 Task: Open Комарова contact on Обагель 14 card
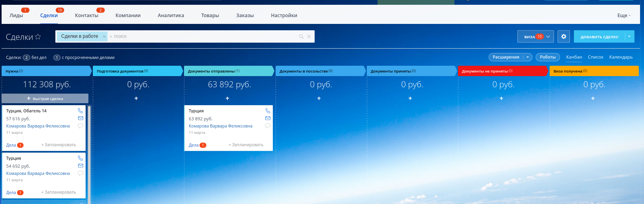click(38, 126)
